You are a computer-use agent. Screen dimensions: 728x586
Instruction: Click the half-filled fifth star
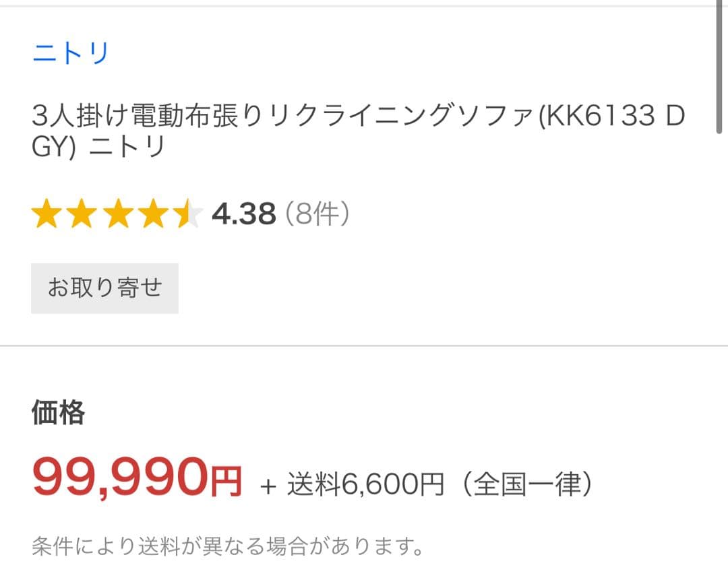click(187, 214)
